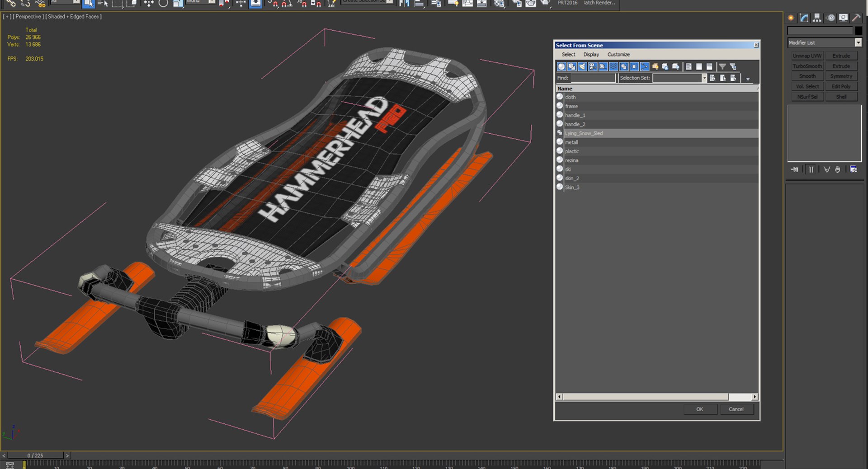Choose Select and Move tool in main toolbar
This screenshot has width=868, height=469.
click(x=149, y=4)
